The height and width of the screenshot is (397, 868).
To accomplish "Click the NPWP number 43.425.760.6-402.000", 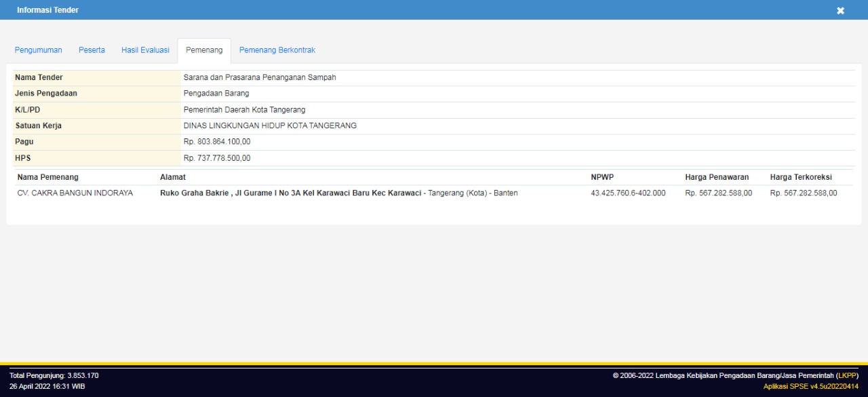I will coord(628,193).
